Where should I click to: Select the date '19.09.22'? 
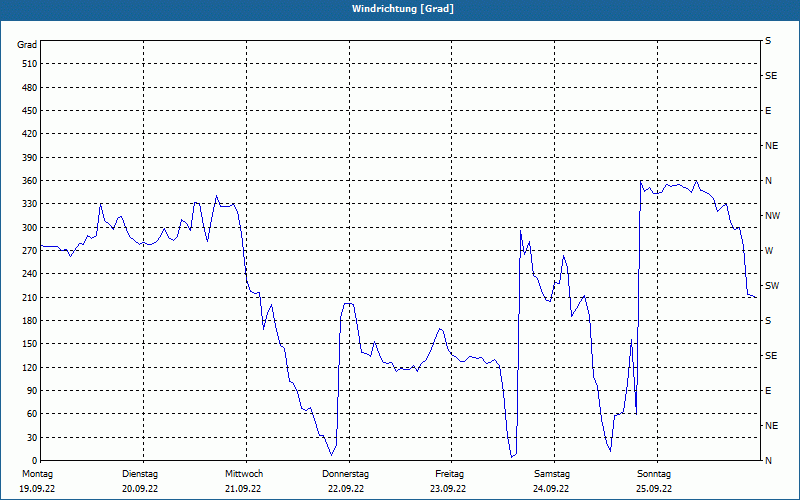(x=37, y=489)
